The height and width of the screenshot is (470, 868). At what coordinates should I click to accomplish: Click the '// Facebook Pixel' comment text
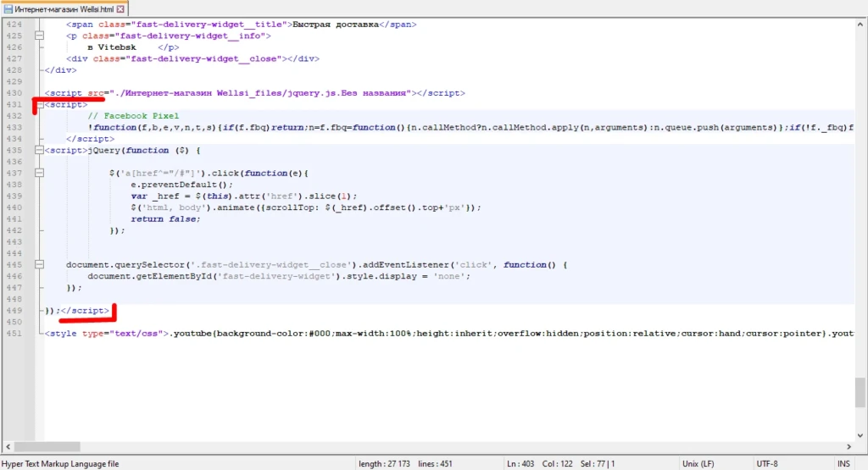[x=133, y=115]
